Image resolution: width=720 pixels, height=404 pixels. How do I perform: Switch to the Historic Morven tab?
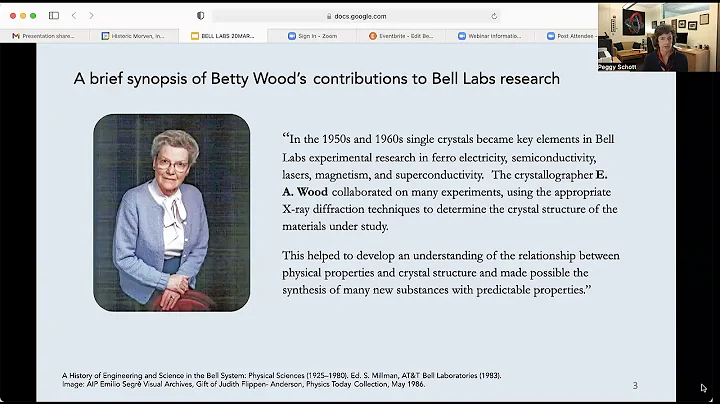pos(134,36)
